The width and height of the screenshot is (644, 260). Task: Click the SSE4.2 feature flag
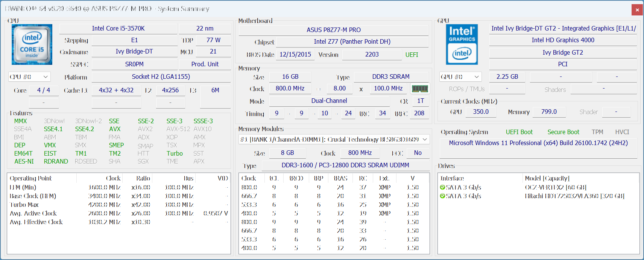[85, 129]
